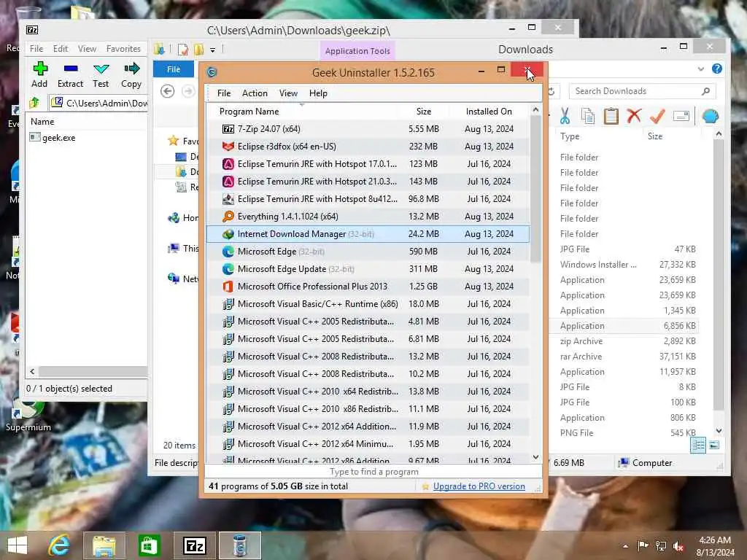Open Geek Uninstaller Help menu

318,93
